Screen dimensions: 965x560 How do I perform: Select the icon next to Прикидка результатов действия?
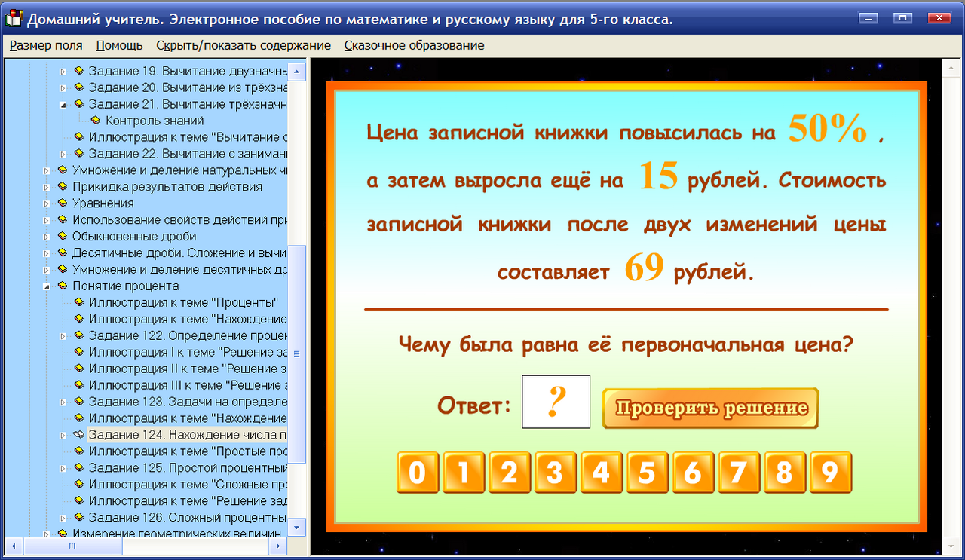click(x=62, y=186)
